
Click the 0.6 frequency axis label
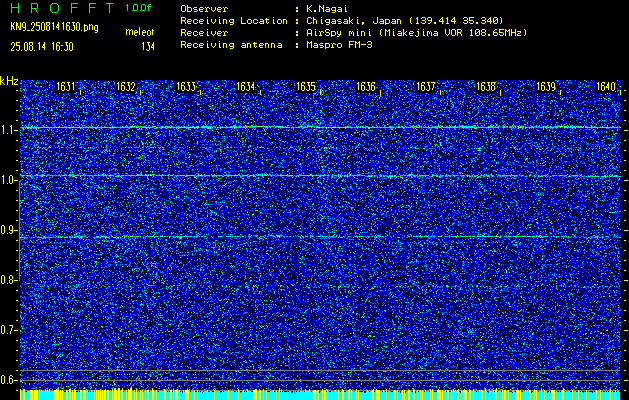pos(8,380)
